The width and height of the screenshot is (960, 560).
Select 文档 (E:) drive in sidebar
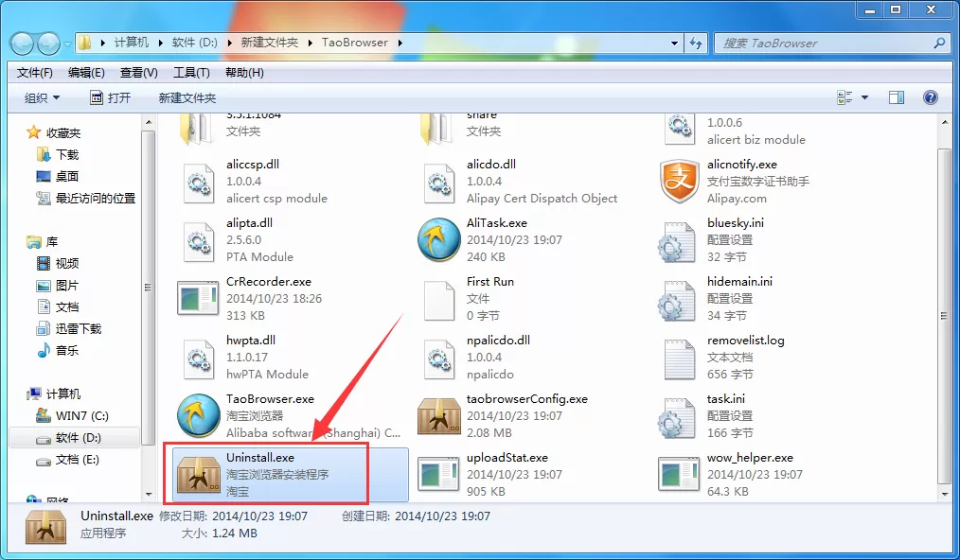[77, 459]
